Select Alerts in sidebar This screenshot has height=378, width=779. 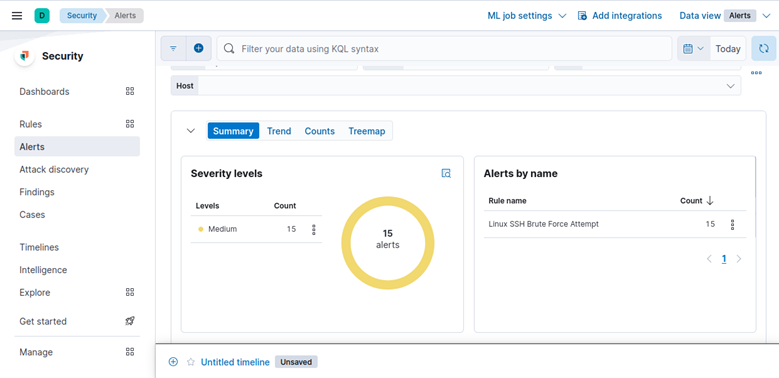[77, 147]
